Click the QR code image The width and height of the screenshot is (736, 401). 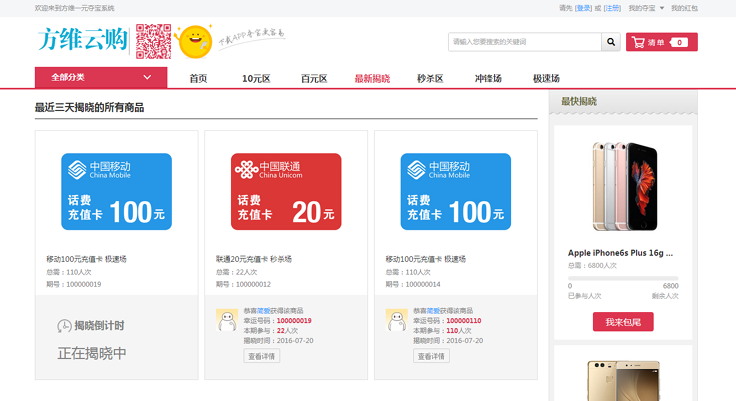(153, 41)
